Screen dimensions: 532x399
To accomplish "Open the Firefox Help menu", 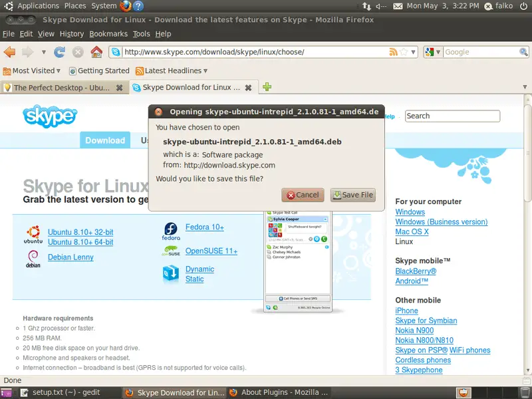I will (163, 34).
